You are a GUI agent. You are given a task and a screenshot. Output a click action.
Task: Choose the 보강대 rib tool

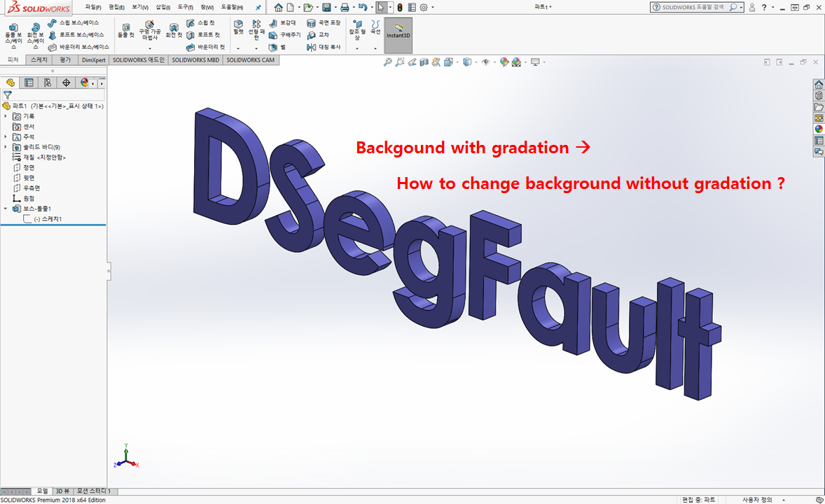(282, 23)
